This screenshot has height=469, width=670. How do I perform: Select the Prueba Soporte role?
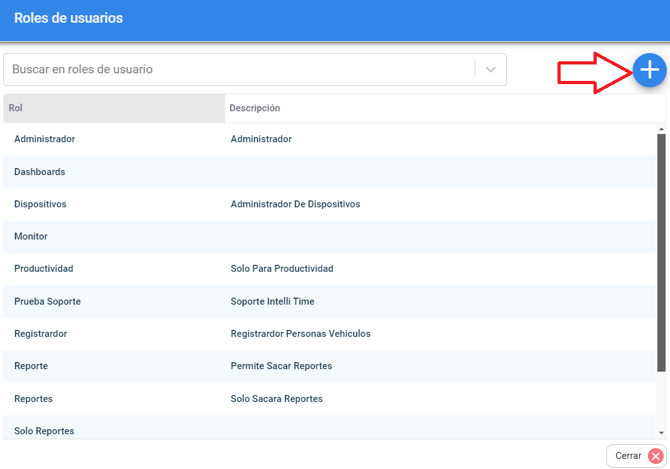pos(48,301)
